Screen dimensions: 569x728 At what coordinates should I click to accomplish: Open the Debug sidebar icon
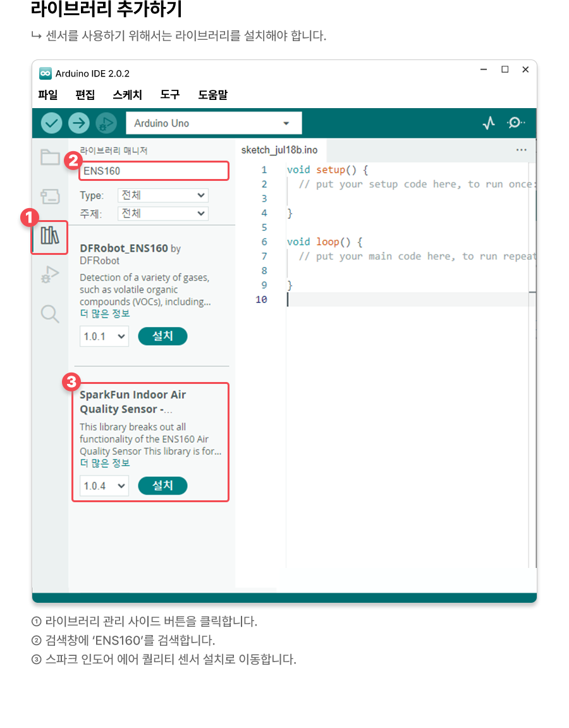click(50, 275)
